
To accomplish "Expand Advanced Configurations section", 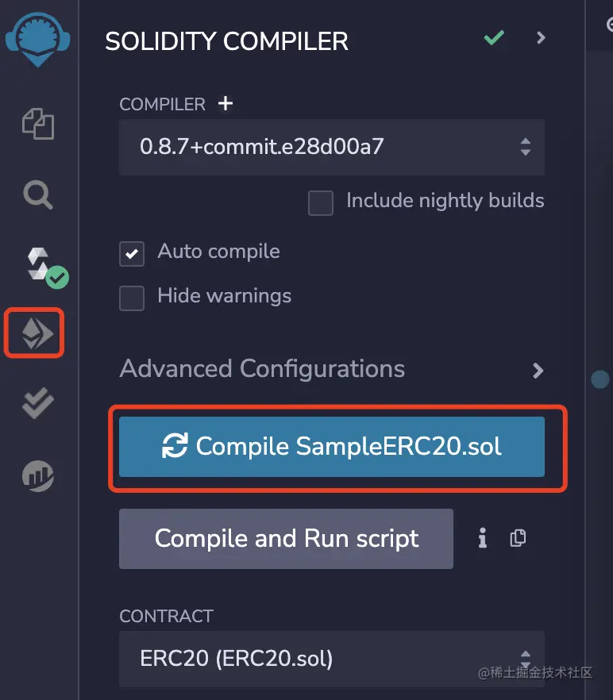I will tap(538, 370).
